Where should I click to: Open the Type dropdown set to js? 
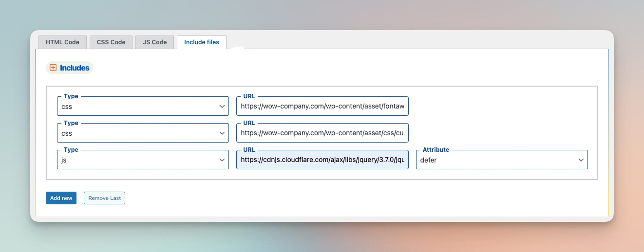[143, 160]
